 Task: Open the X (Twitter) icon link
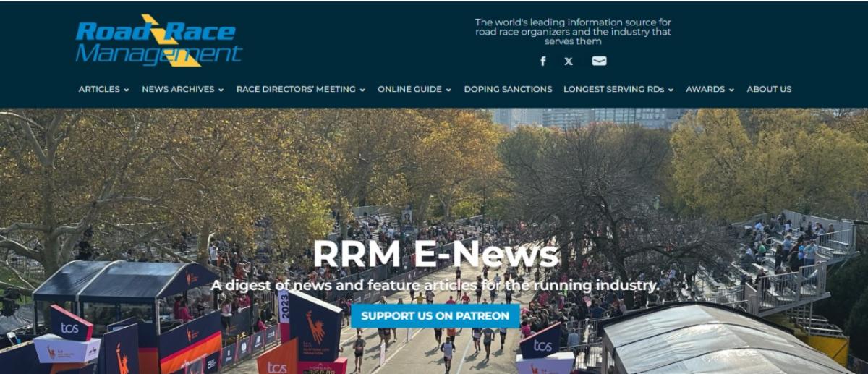[569, 61]
